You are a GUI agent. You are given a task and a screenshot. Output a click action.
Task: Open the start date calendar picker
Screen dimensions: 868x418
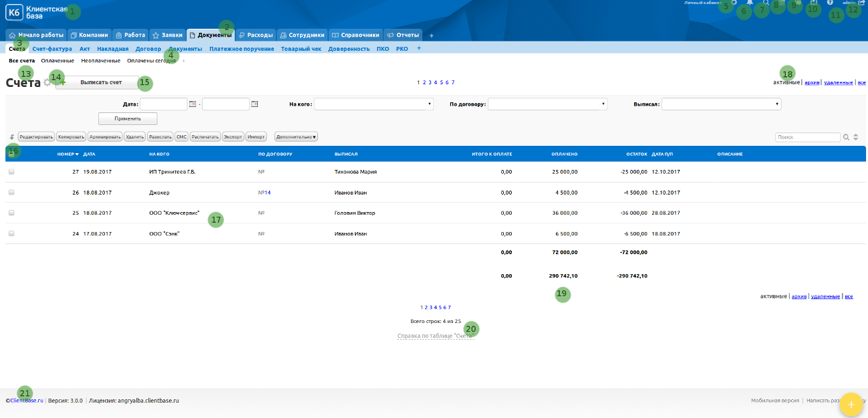(x=192, y=104)
